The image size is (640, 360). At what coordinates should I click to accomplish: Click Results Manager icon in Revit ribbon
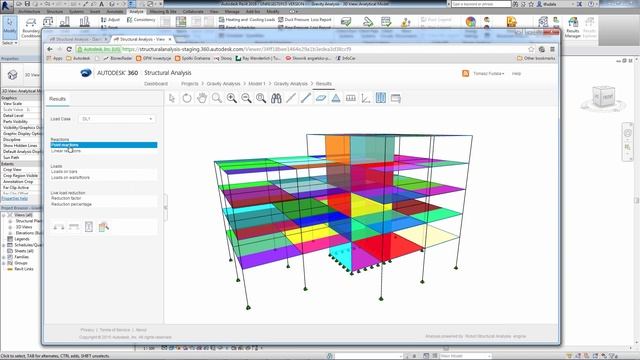(x=573, y=27)
